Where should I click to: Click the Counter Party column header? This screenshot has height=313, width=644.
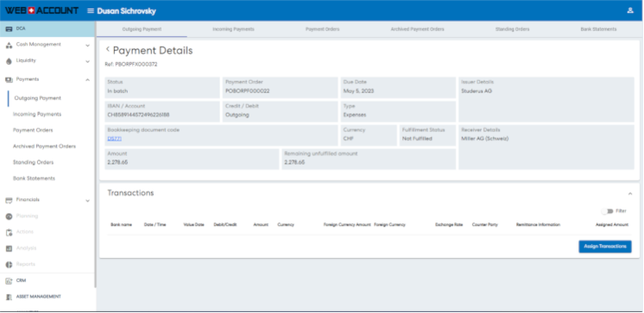(x=484, y=225)
